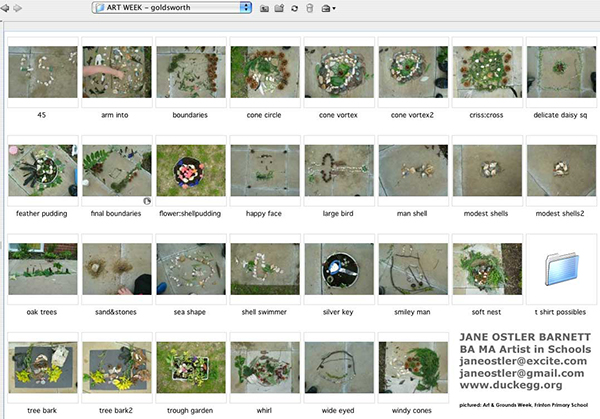Open the ART WEEK – goldsworth folder dropdown
The height and width of the screenshot is (419, 600).
tap(171, 8)
